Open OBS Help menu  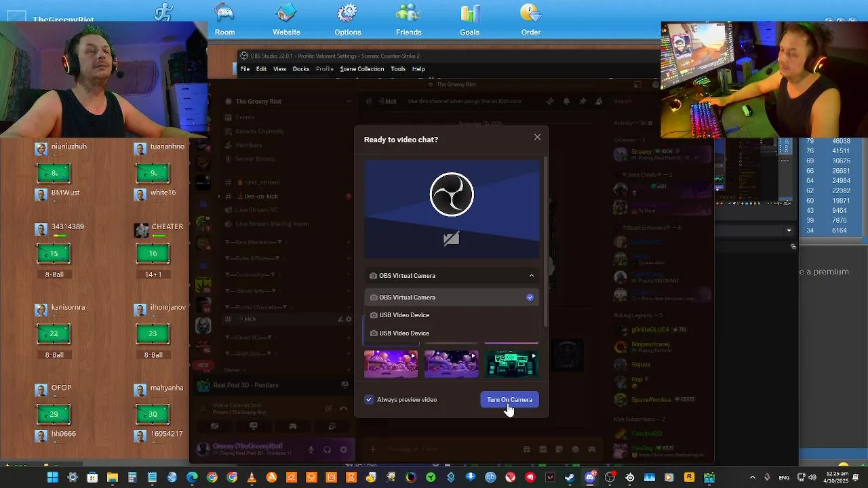pyautogui.click(x=418, y=69)
